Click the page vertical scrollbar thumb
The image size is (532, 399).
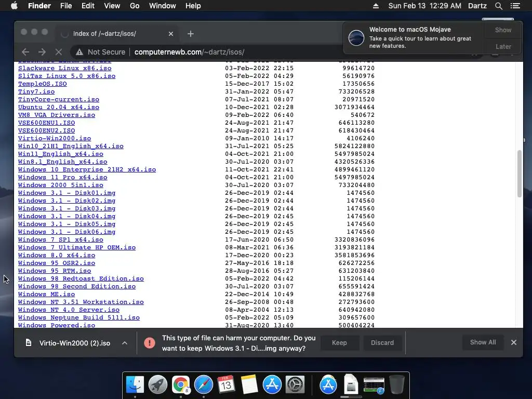point(519,174)
